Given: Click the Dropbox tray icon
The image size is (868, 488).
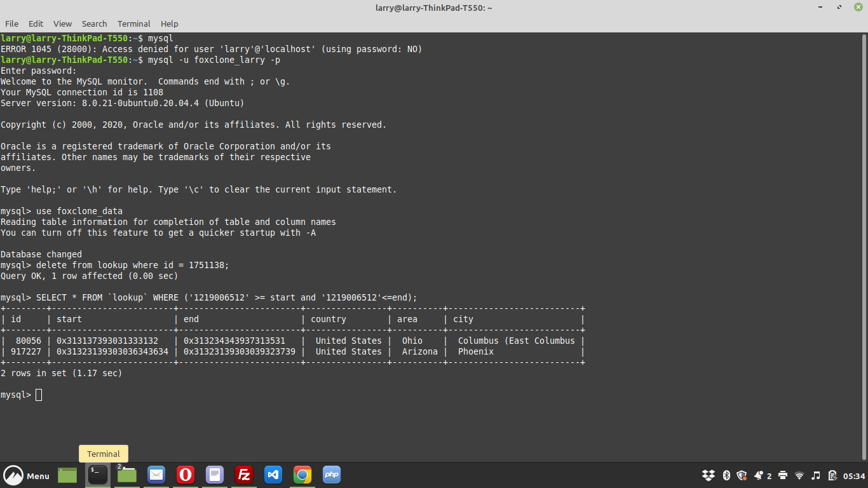Looking at the screenshot, I should click(x=708, y=475).
